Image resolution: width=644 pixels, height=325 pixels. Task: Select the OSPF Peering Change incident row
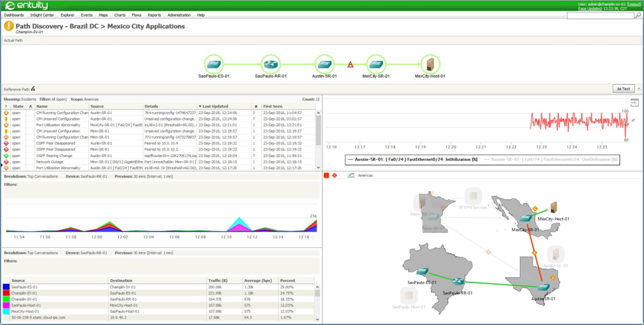coord(159,156)
